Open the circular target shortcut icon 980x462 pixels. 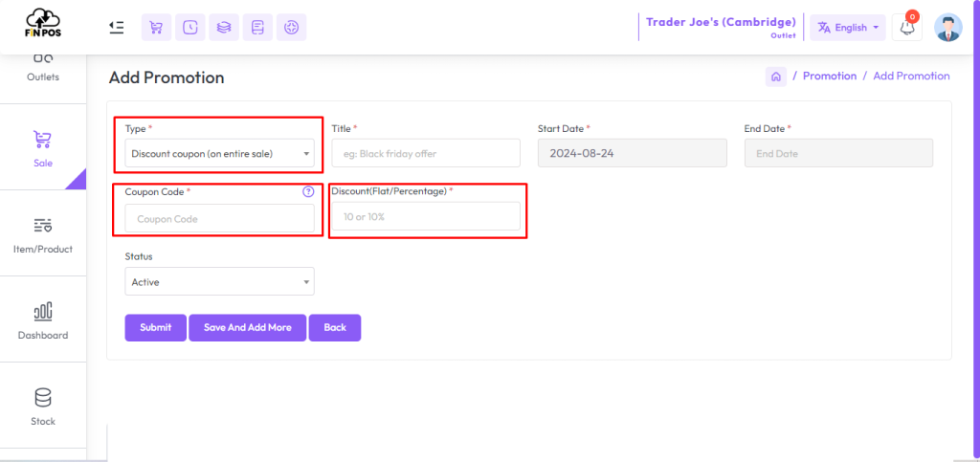click(x=291, y=28)
